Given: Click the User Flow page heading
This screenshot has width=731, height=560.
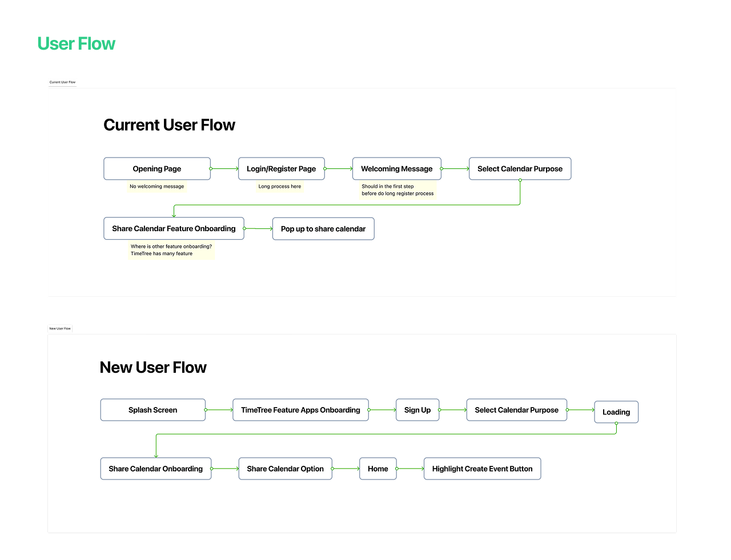Looking at the screenshot, I should click(x=76, y=43).
